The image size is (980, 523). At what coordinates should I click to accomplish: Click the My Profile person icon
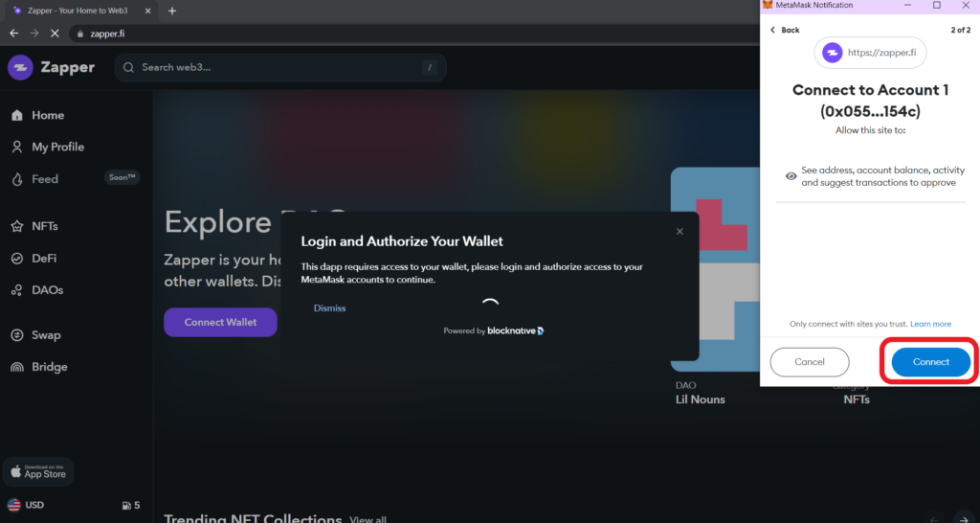click(17, 147)
